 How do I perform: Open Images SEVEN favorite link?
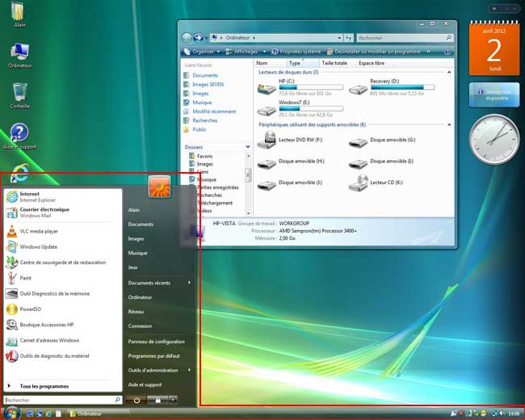click(x=204, y=84)
